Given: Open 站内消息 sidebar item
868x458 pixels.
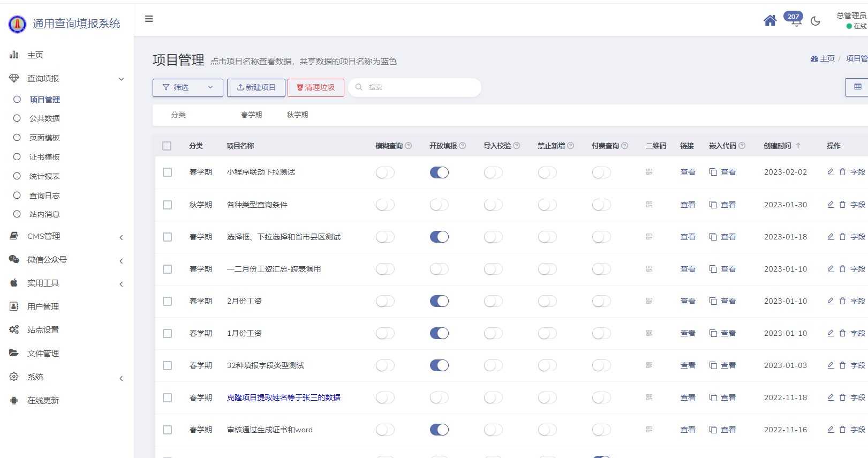Looking at the screenshot, I should pyautogui.click(x=44, y=214).
